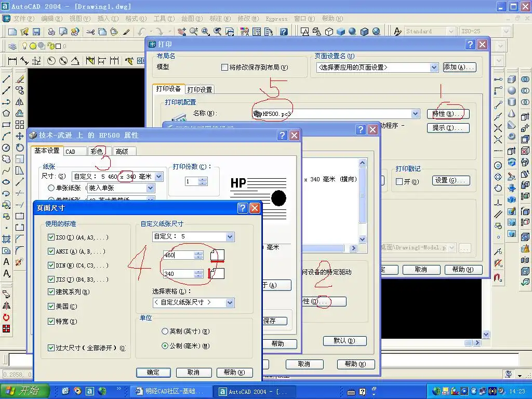Switch to the 彩色 tab

[97, 151]
